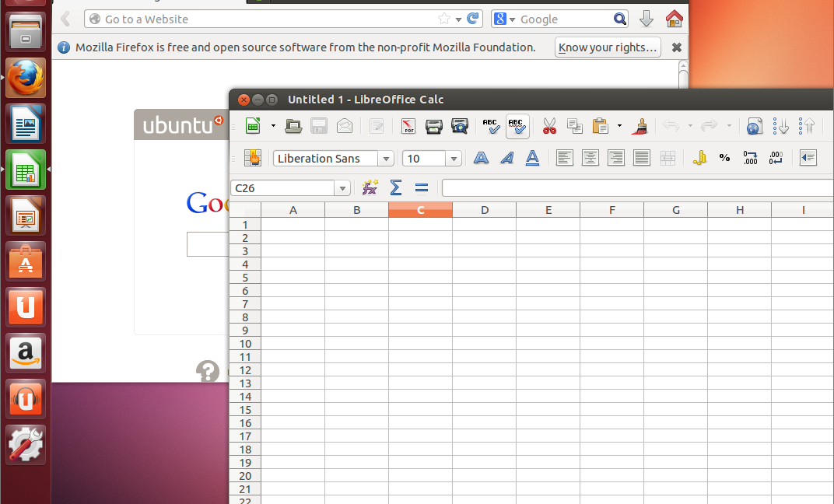Apply the Sum function
The height and width of the screenshot is (504, 834).
(x=395, y=187)
